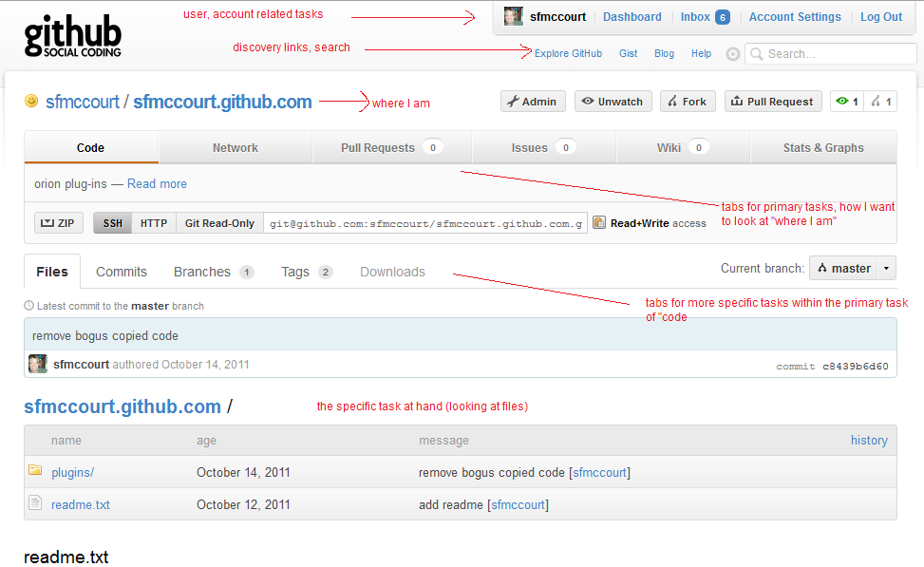Open the Help link
924x567 pixels.
[x=701, y=53]
